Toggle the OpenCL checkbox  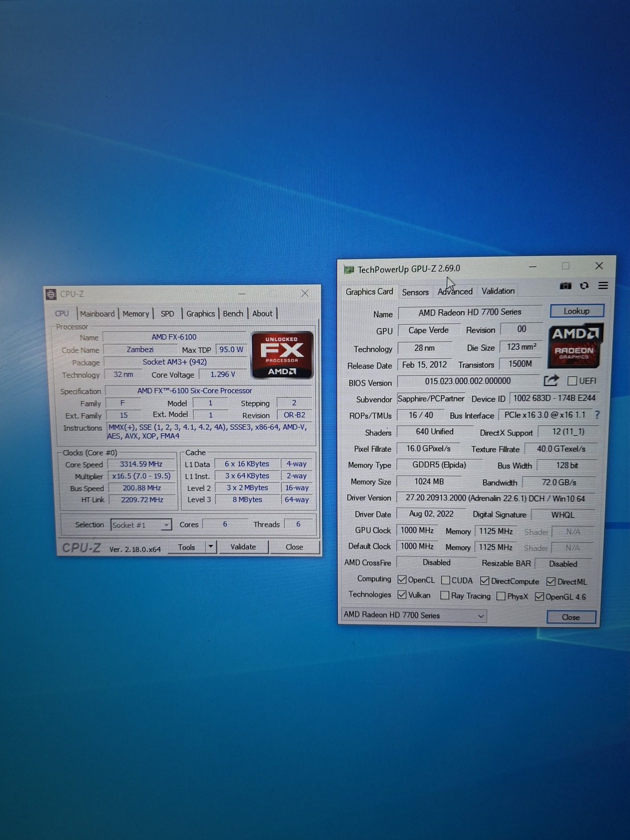pos(401,579)
